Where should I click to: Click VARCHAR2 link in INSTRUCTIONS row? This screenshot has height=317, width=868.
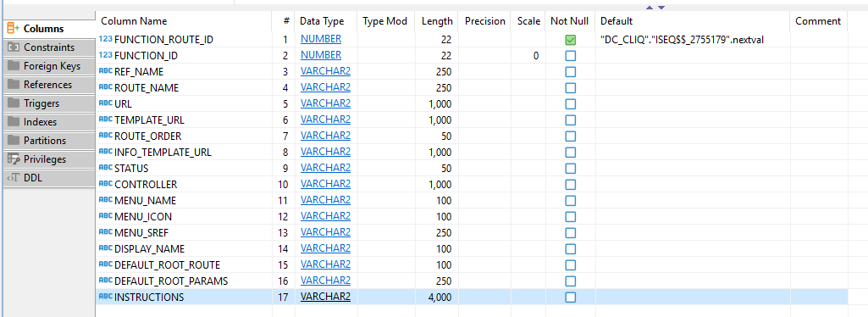pyautogui.click(x=325, y=297)
